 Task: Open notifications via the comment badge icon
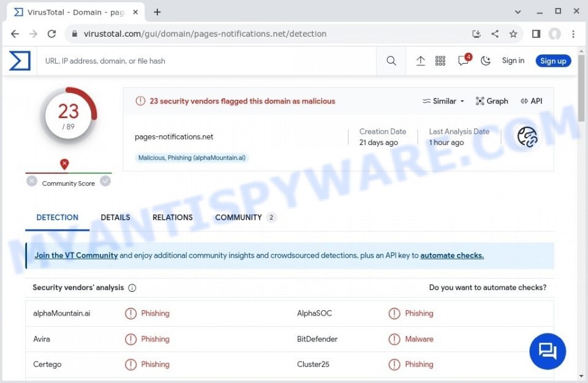click(x=463, y=61)
